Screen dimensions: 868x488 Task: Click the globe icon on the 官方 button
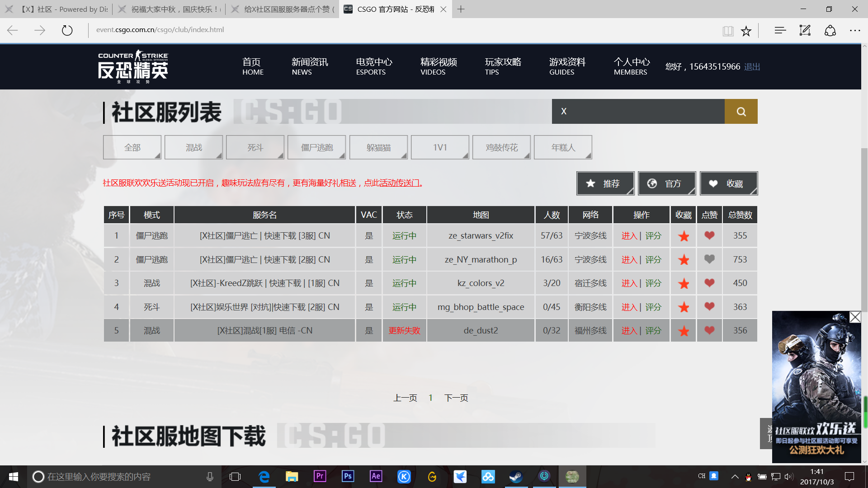[x=651, y=183]
